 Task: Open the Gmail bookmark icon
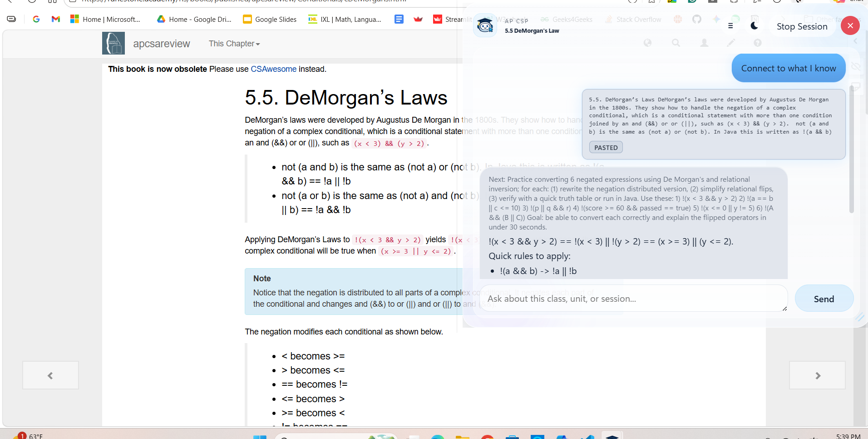pyautogui.click(x=56, y=19)
